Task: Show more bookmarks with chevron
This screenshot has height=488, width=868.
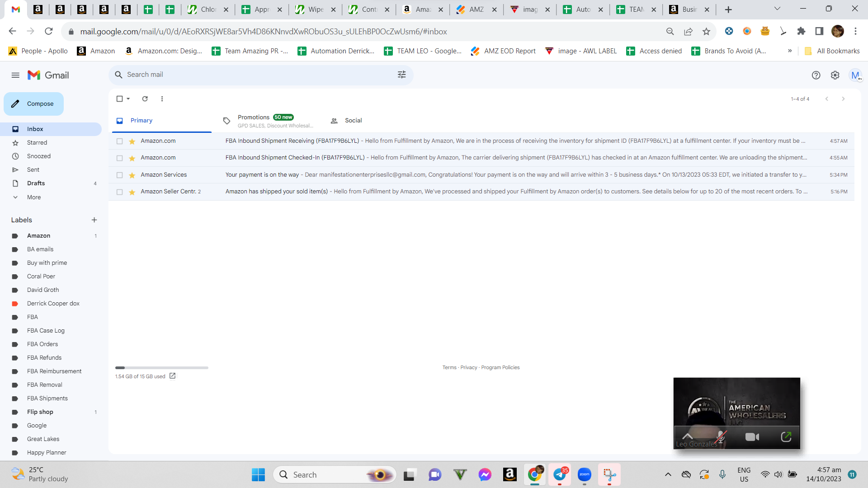Action: coord(790,51)
